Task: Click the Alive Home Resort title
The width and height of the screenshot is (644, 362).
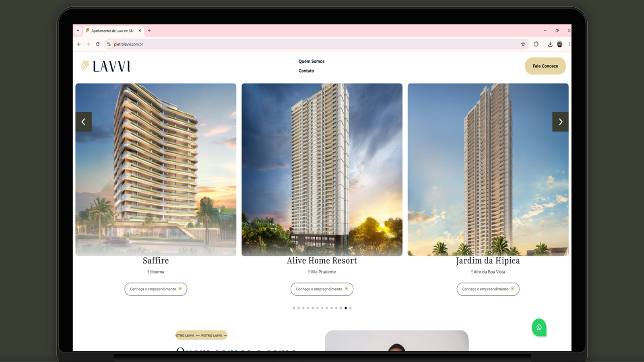Action: pos(322,261)
